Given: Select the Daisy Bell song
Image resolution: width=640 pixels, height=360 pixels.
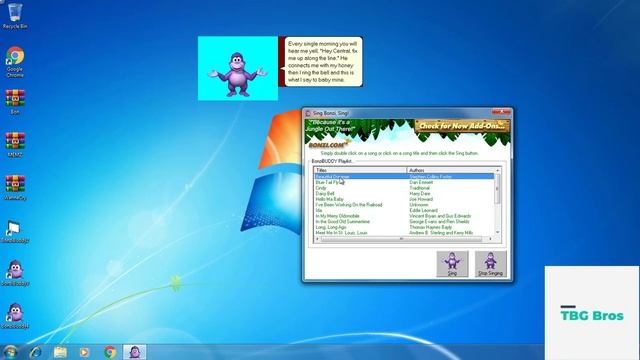Looking at the screenshot, I should coord(325,193).
